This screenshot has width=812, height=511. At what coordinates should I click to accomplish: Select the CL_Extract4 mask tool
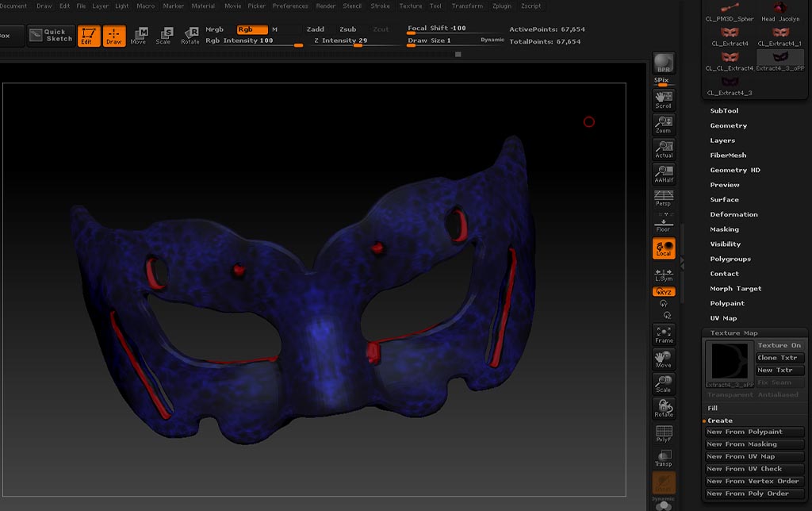click(x=730, y=36)
